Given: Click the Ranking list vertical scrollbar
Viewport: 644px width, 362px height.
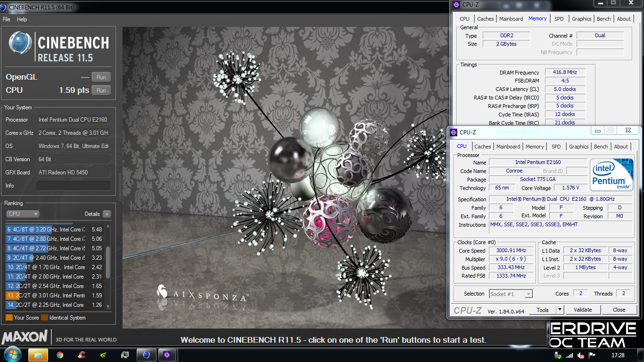Looking at the screenshot, I should pyautogui.click(x=108, y=266).
